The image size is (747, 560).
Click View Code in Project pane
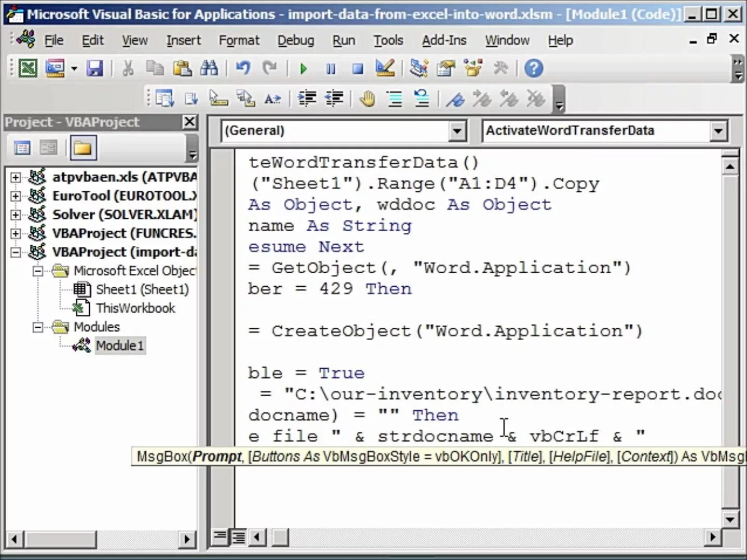(22, 148)
